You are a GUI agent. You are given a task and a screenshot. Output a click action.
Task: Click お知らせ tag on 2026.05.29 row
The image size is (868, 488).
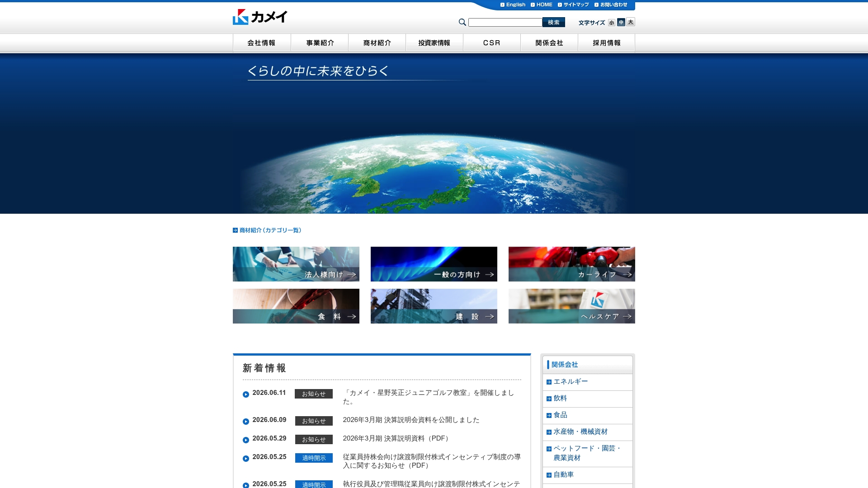pyautogui.click(x=314, y=440)
